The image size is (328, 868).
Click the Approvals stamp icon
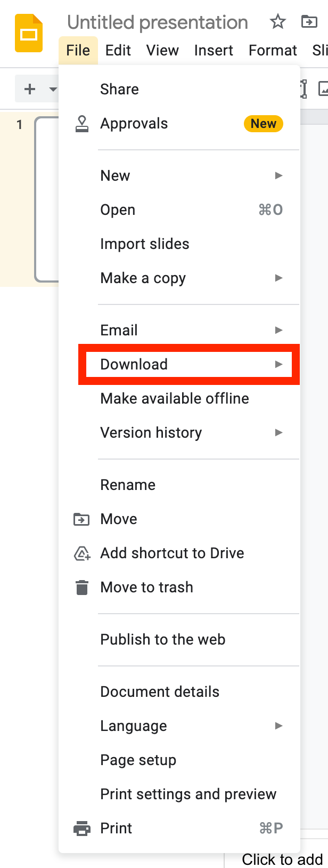click(82, 124)
